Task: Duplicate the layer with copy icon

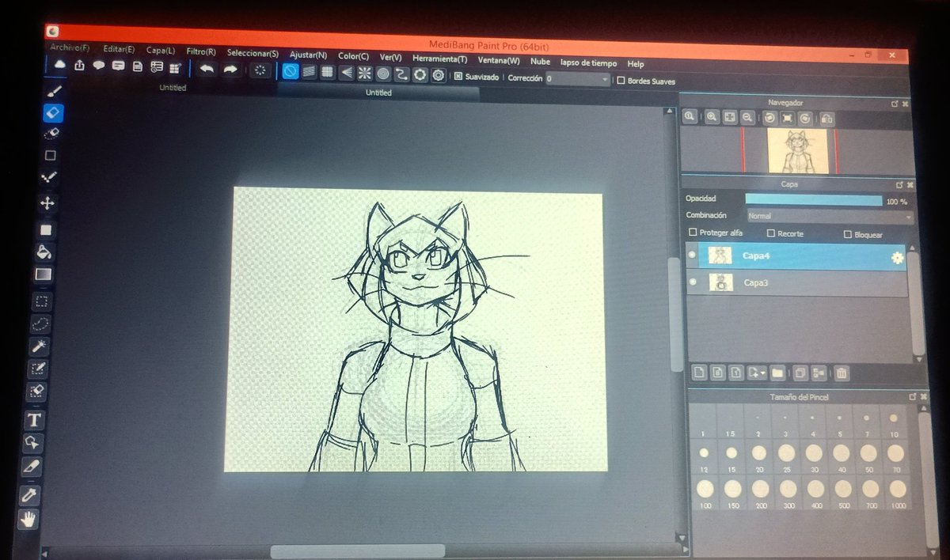Action: pos(800,373)
